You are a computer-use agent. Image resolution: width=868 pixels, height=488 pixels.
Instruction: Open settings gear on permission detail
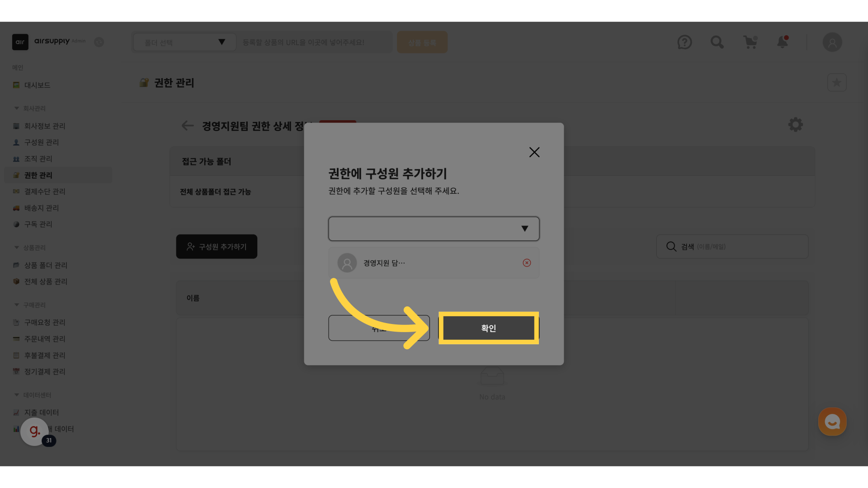point(795,125)
